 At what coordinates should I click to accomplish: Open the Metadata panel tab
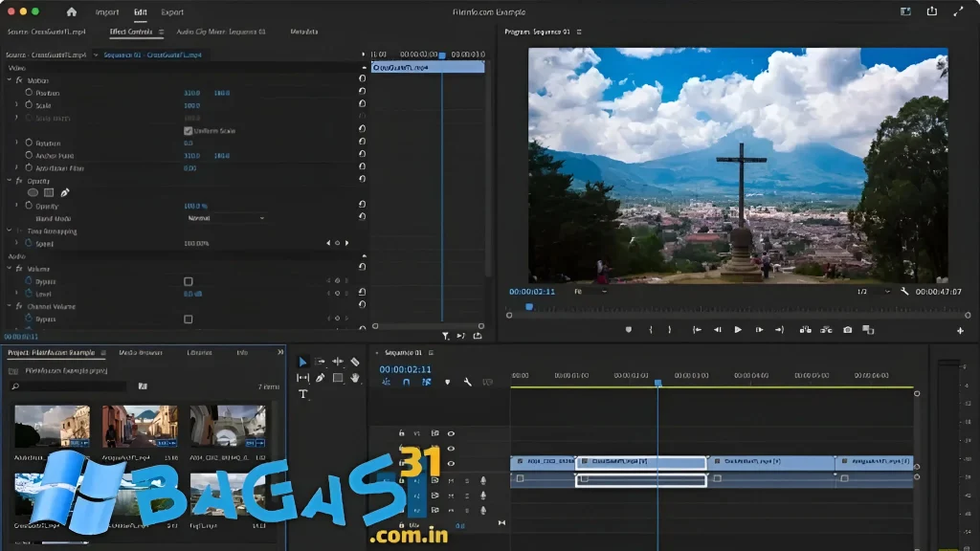click(x=303, y=32)
